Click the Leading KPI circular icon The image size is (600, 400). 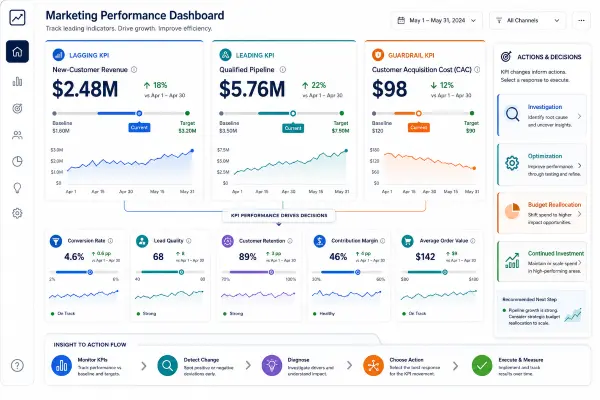[x=225, y=55]
